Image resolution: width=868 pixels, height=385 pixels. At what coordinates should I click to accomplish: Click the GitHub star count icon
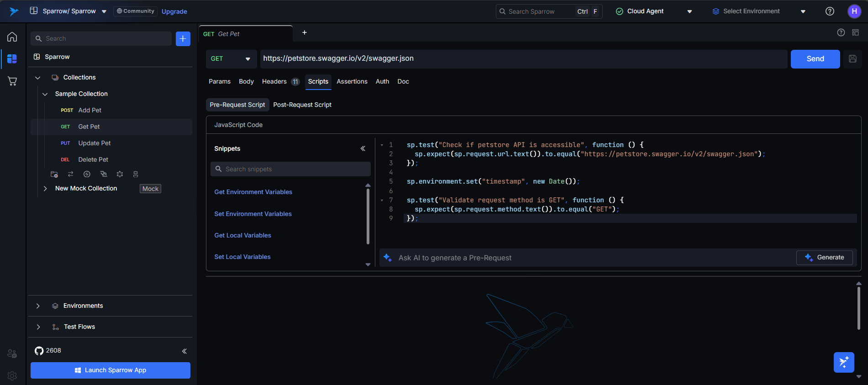[x=39, y=351]
